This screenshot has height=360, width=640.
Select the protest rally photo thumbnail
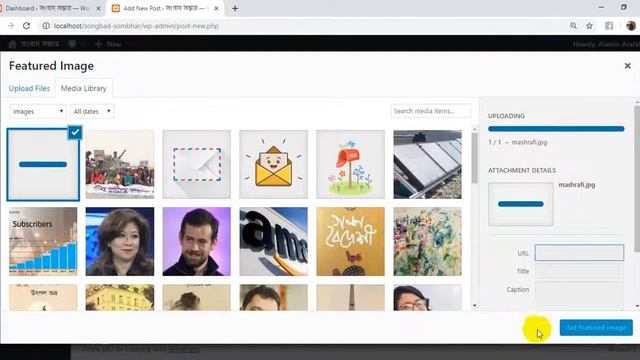[x=120, y=164]
